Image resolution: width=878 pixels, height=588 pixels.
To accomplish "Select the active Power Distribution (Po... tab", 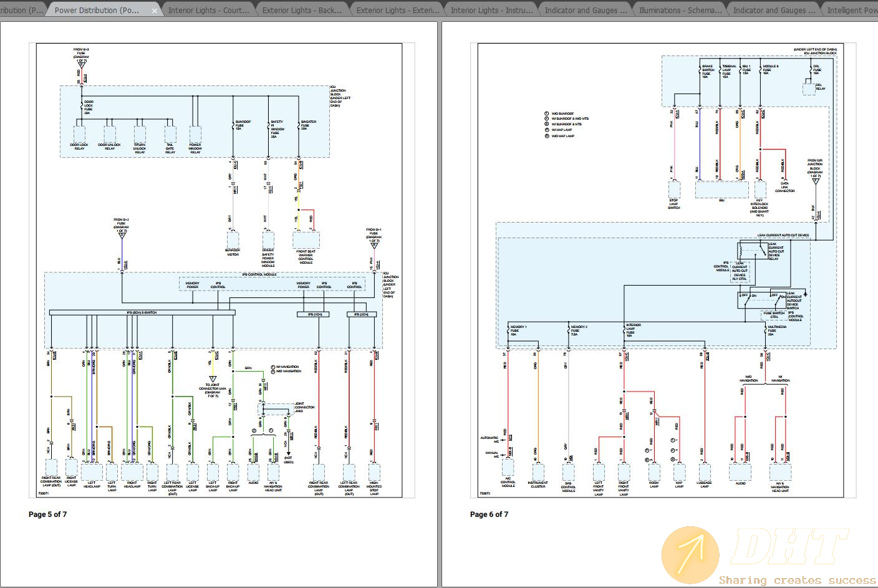I will [x=105, y=10].
